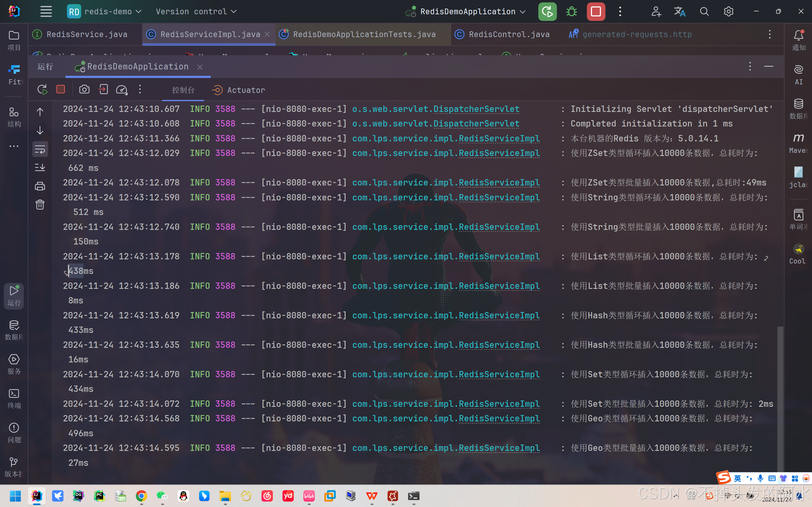Close the RedisServiceImpl.java tab
The image size is (812, 507).
[x=267, y=34]
